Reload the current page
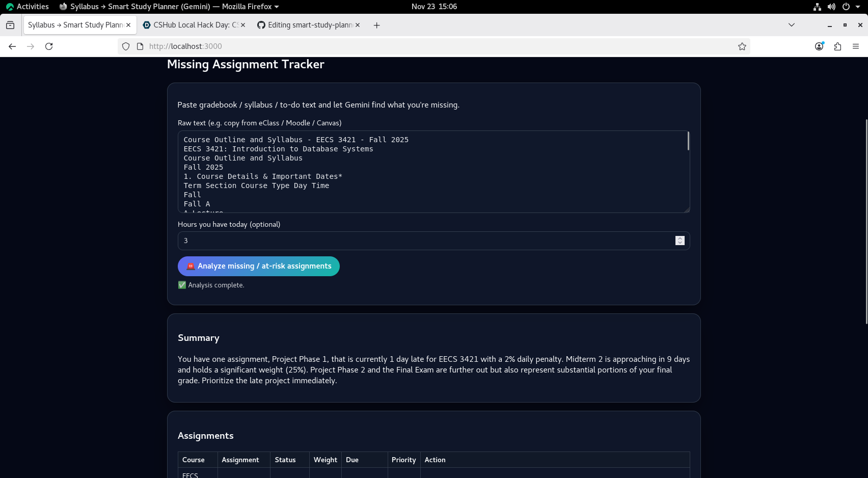 tap(49, 46)
